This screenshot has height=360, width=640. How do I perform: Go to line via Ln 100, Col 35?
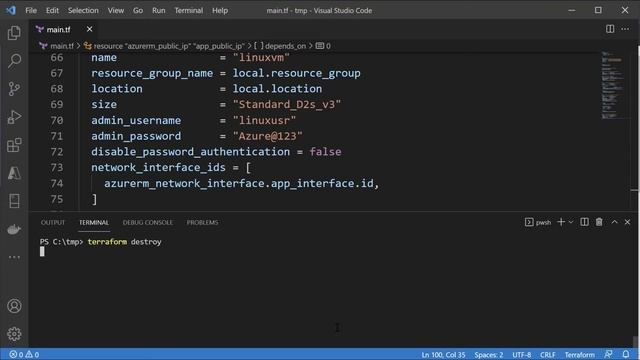pos(443,354)
